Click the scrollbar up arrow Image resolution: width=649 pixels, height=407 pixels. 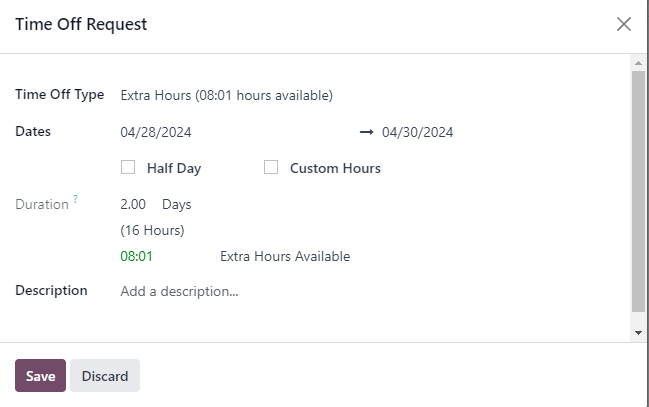point(638,63)
